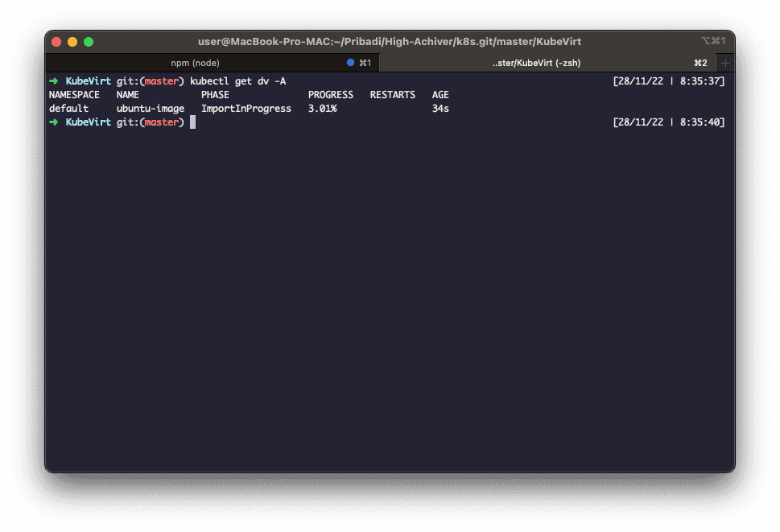Click the red close window button
780x532 pixels.
pyautogui.click(x=56, y=42)
